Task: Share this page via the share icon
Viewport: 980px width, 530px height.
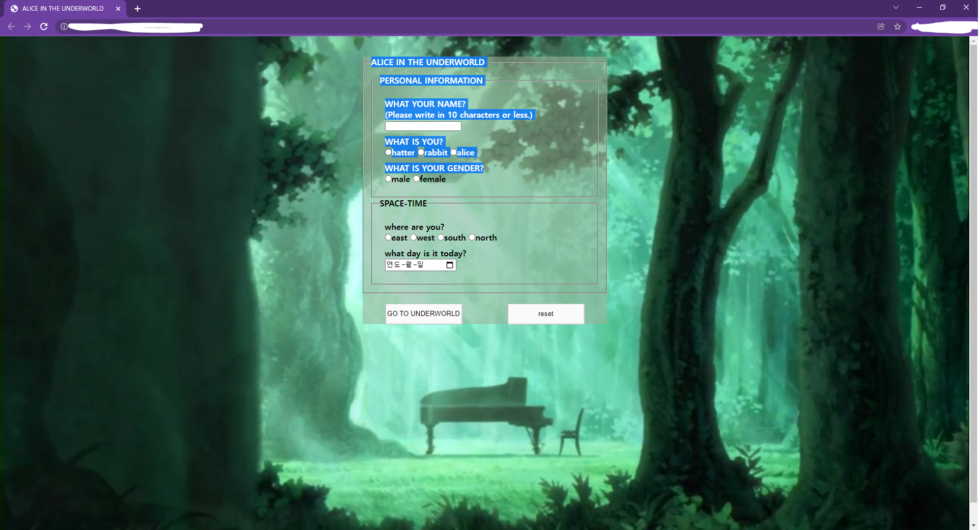Action: click(881, 26)
